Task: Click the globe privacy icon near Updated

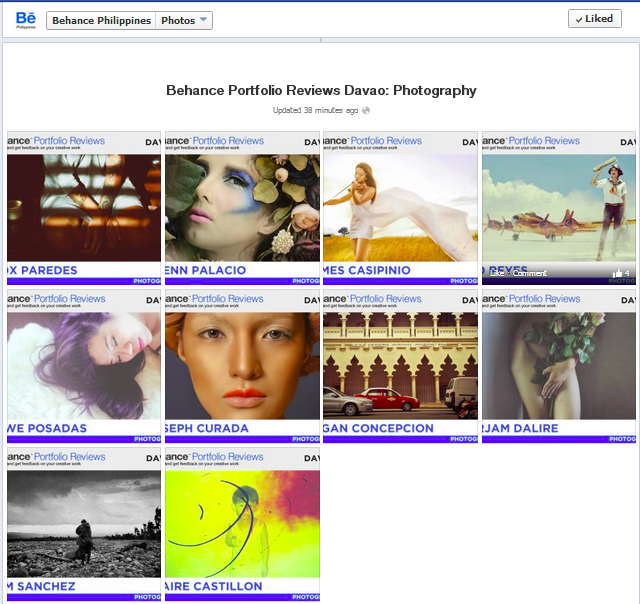Action: tap(366, 111)
